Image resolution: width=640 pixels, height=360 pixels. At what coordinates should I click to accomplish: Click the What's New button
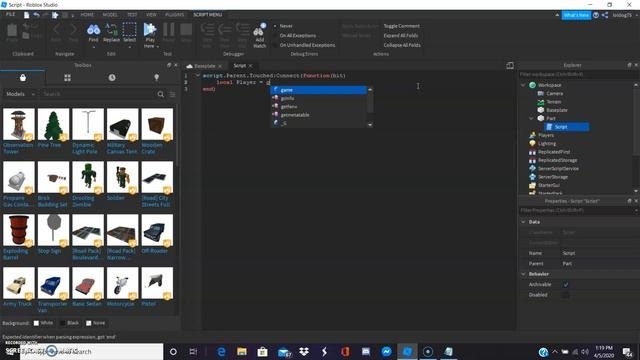576,15
